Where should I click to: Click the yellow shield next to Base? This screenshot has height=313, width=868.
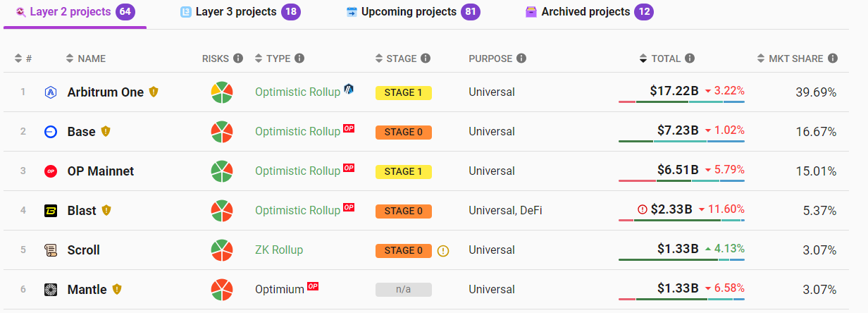106,131
